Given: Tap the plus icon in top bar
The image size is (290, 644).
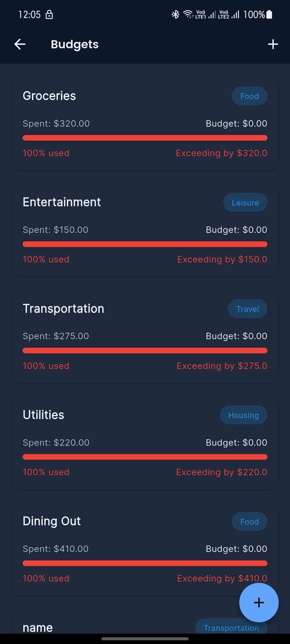Looking at the screenshot, I should [x=273, y=44].
